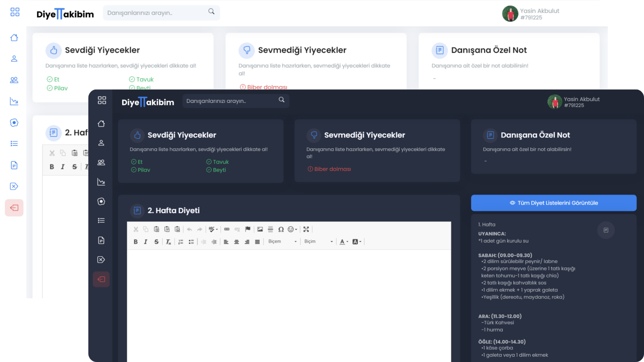Justify text in the dark editor toolbar
Image resolution: width=644 pixels, height=362 pixels.
257,242
